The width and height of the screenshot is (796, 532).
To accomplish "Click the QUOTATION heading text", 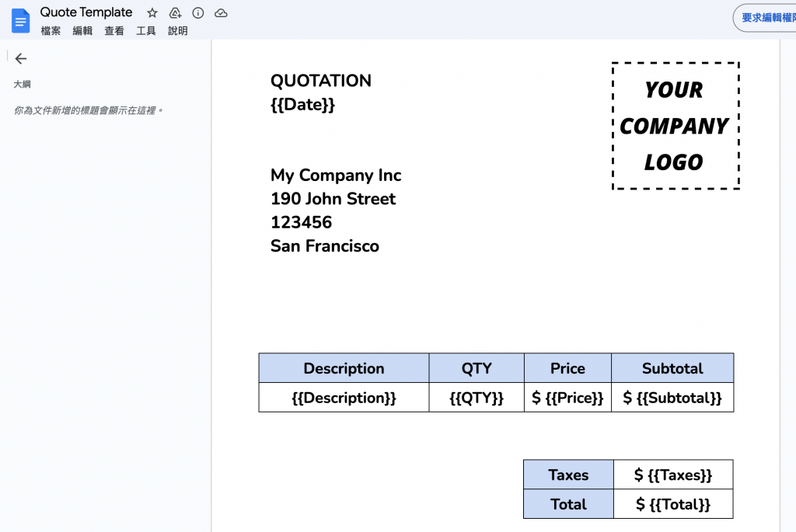I will pyautogui.click(x=321, y=81).
